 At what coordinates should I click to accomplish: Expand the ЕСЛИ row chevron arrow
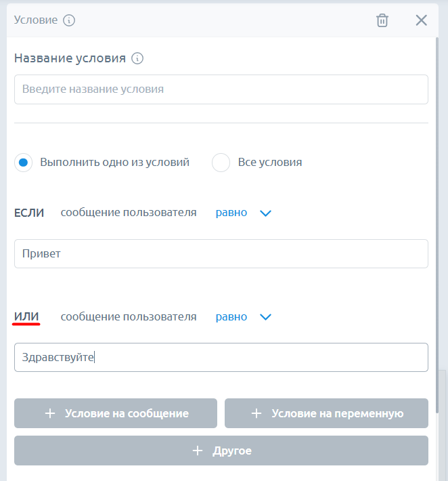(x=266, y=213)
